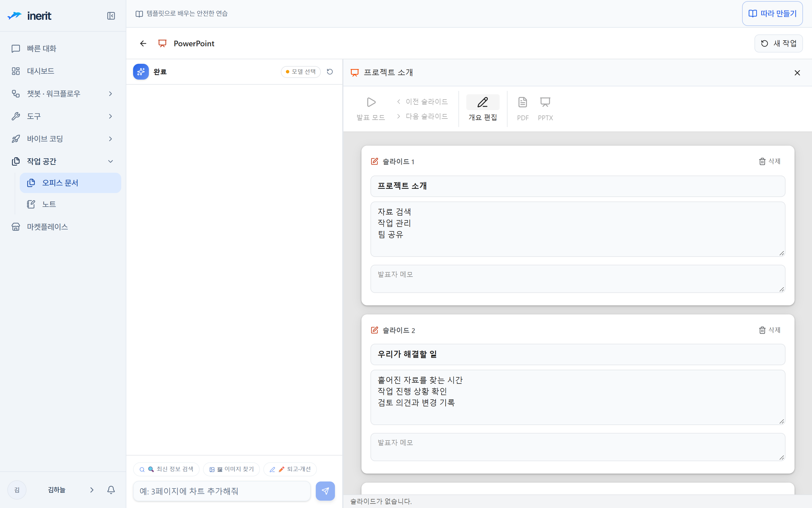Go to 이전 슬라이드
Screen dimensions: 812x508
point(422,102)
